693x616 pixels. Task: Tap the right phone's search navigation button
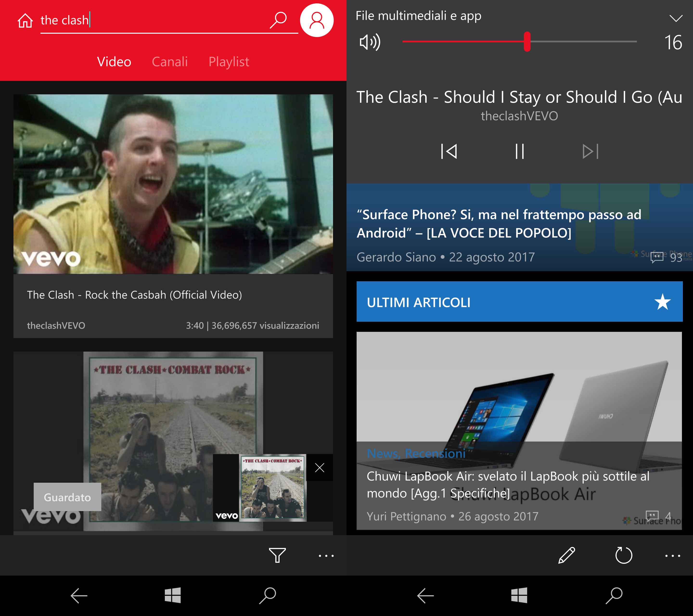pyautogui.click(x=614, y=595)
